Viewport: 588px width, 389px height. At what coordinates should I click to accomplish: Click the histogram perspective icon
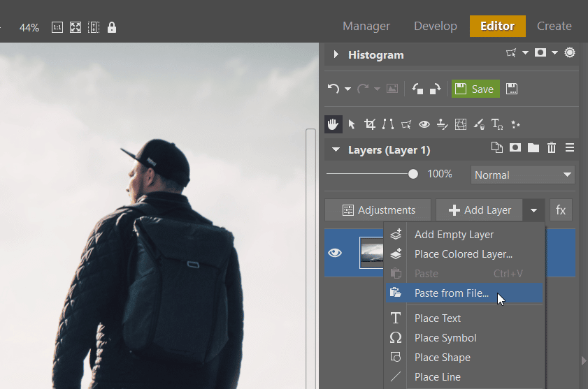[x=511, y=53]
